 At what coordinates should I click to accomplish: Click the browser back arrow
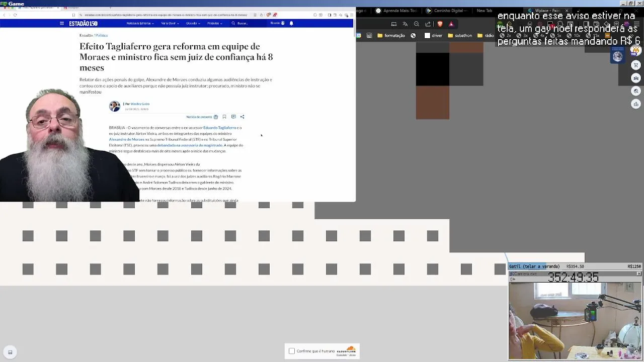(x=4, y=15)
